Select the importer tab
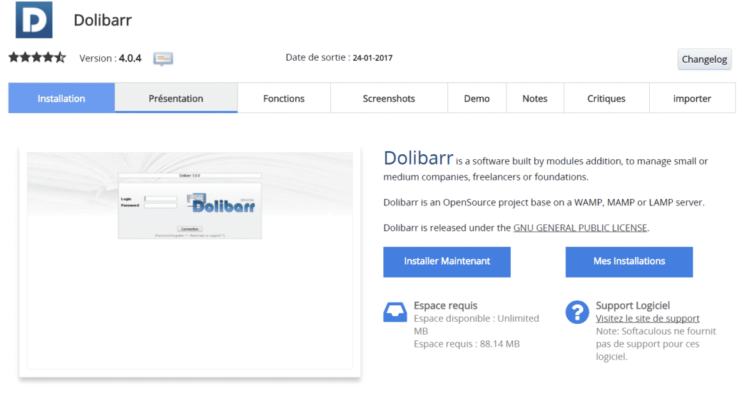The image size is (749, 396). 692,98
